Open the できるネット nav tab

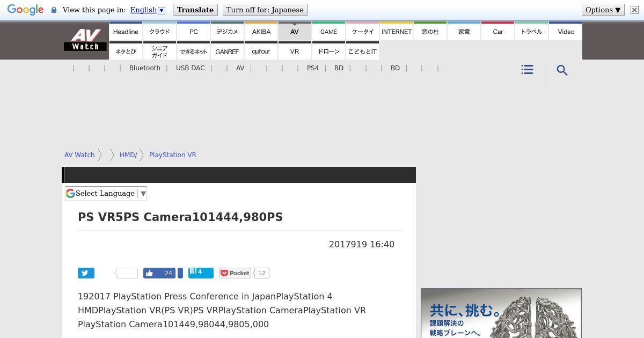(x=194, y=51)
